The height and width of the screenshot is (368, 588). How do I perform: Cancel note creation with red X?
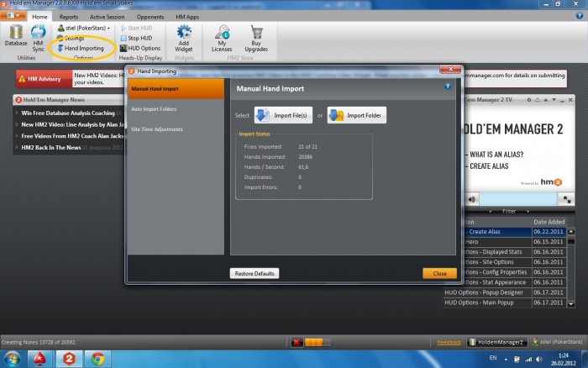click(297, 342)
